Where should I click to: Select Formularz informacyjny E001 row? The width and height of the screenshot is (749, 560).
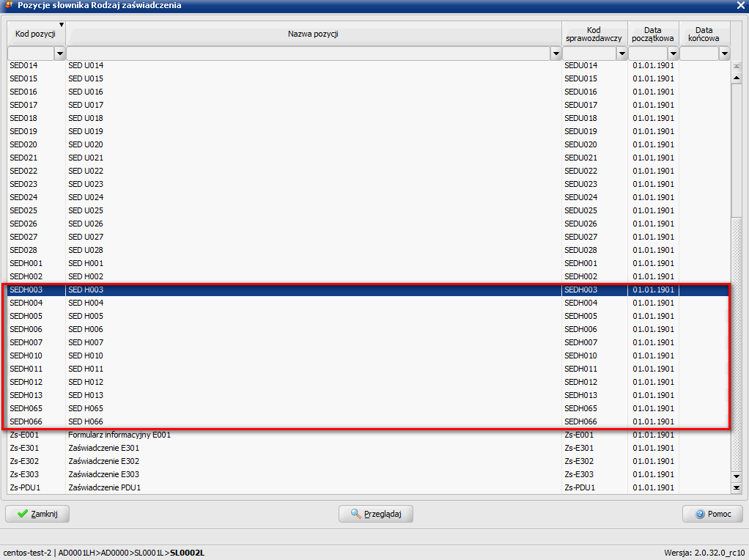pyautogui.click(x=368, y=435)
